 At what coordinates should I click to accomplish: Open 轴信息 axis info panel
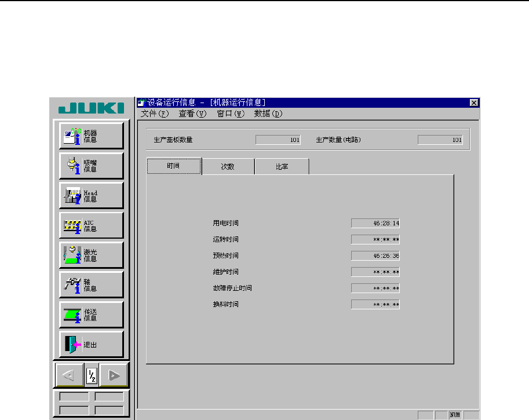coord(92,284)
